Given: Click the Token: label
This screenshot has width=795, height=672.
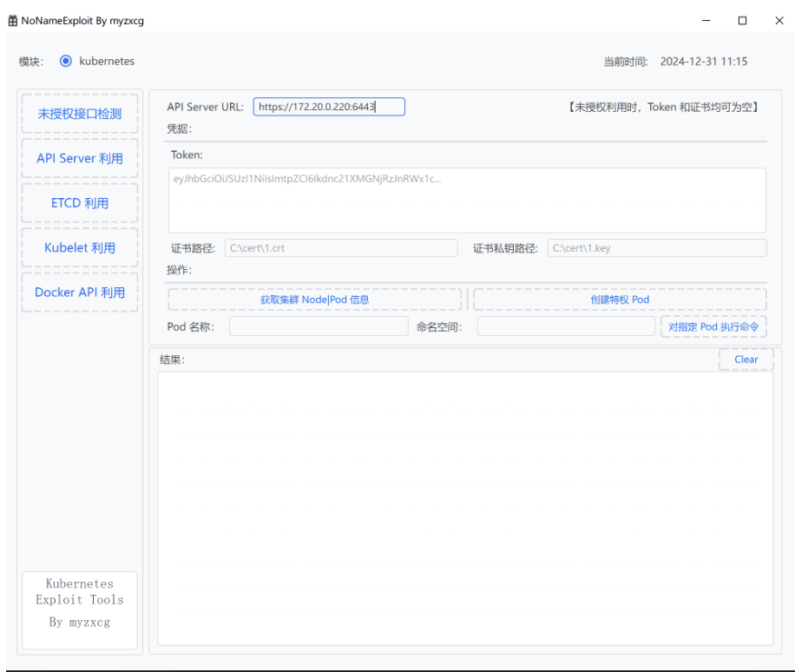Looking at the screenshot, I should [187, 155].
